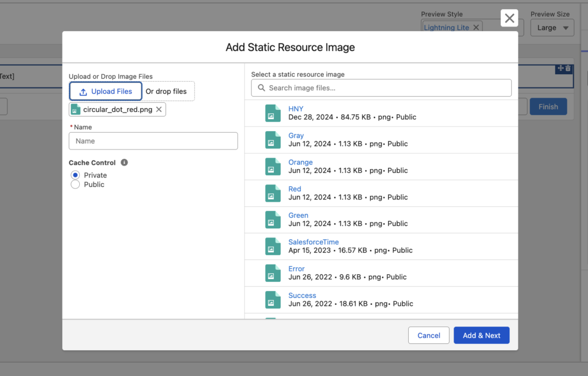Click the Upload Files button
The height and width of the screenshot is (376, 588).
coord(106,91)
